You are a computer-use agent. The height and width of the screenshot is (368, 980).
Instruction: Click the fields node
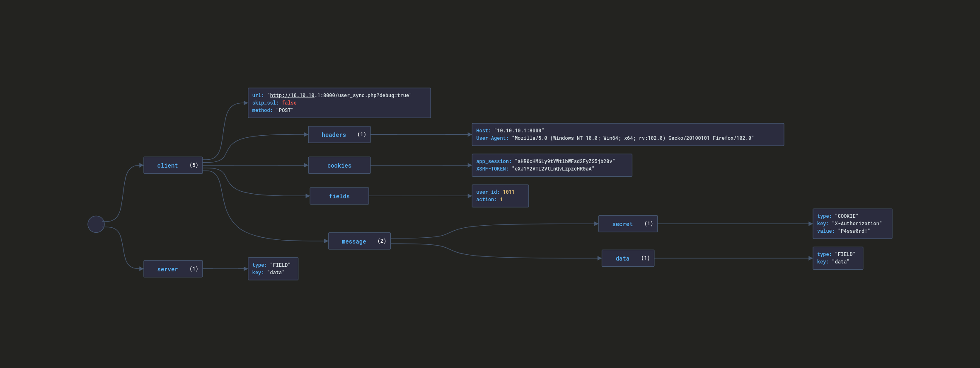(x=339, y=196)
